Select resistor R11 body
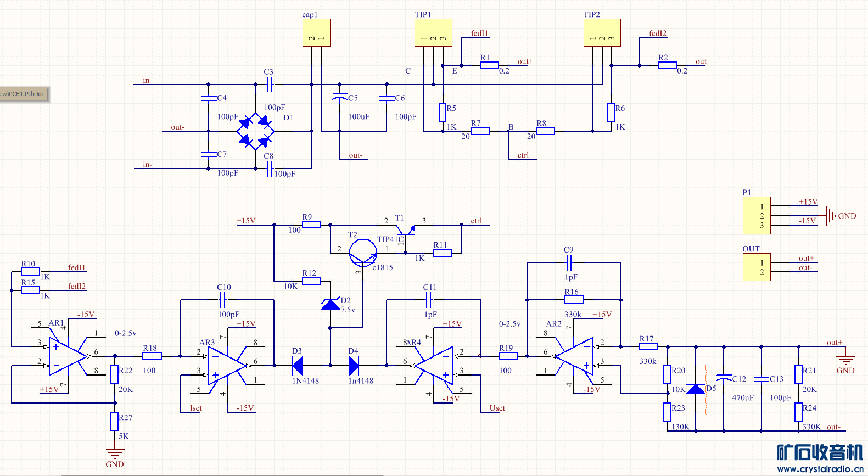The image size is (868, 476). pyautogui.click(x=443, y=253)
